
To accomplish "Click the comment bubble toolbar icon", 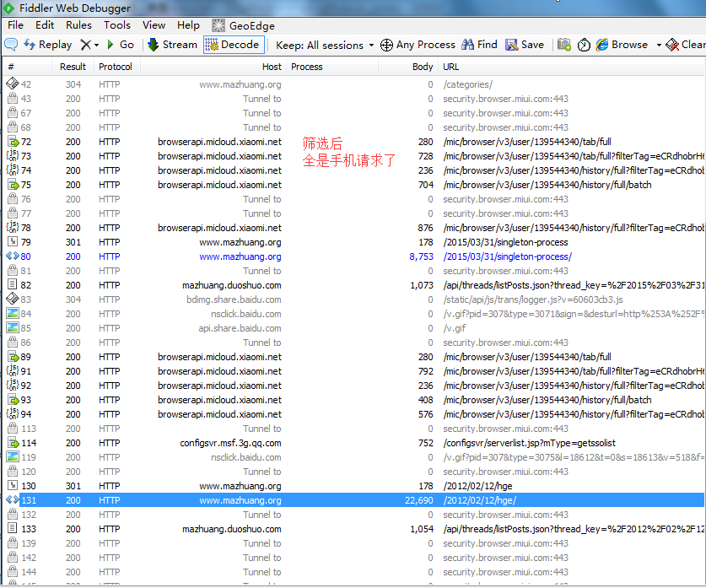I will pyautogui.click(x=12, y=45).
